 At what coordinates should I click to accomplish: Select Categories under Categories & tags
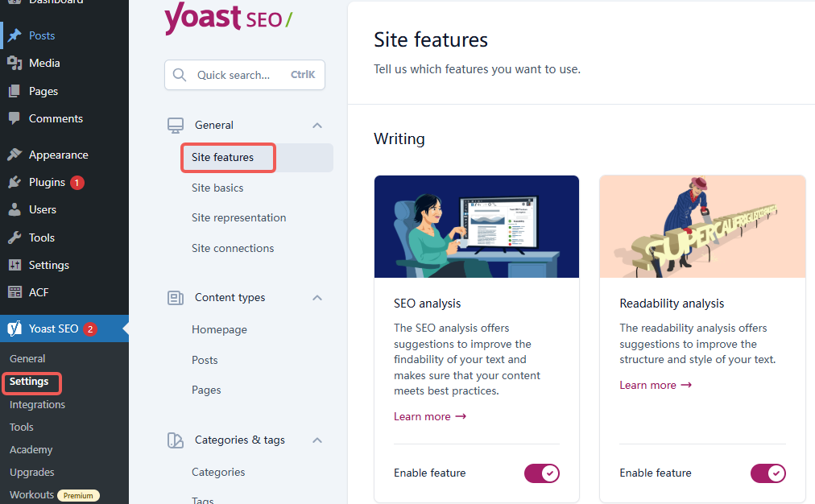pos(217,473)
